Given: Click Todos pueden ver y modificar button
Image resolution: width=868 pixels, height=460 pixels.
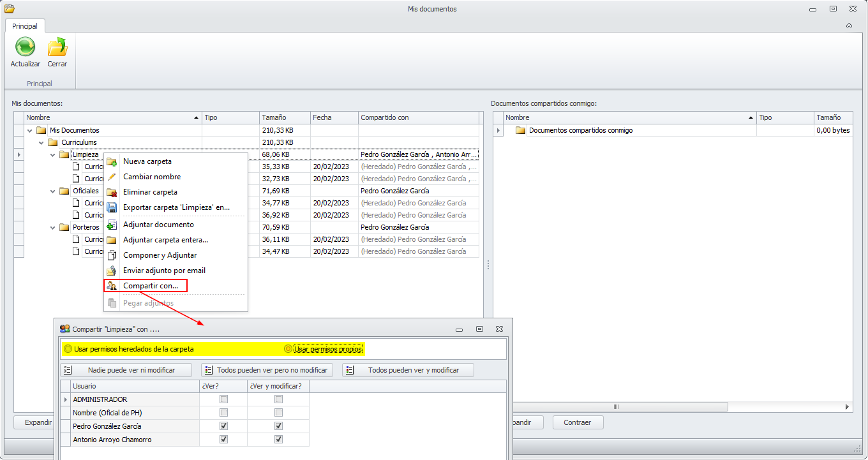Looking at the screenshot, I should 408,370.
